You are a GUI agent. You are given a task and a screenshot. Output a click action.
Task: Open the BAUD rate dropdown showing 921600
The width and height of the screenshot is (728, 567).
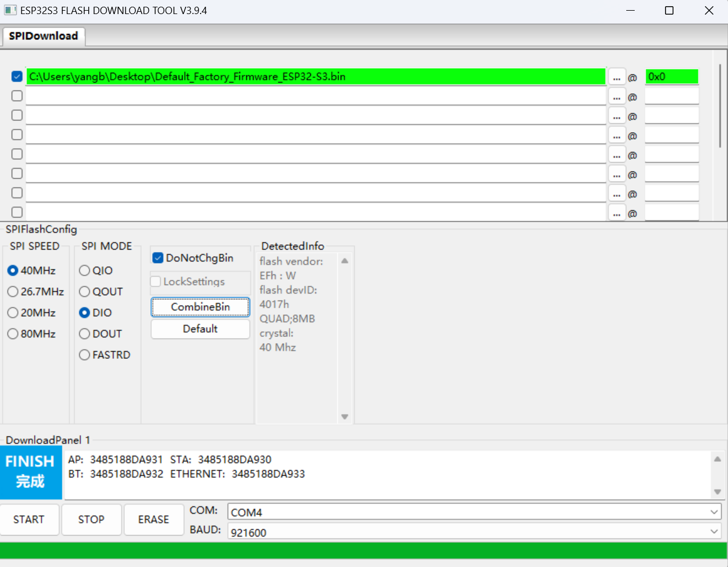point(474,532)
